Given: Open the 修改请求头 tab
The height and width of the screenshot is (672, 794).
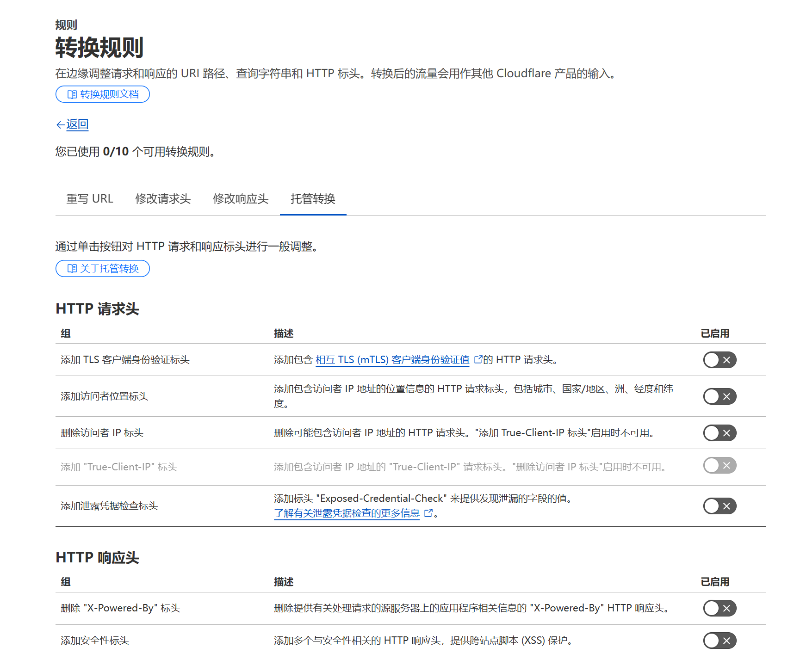Looking at the screenshot, I should click(x=163, y=199).
